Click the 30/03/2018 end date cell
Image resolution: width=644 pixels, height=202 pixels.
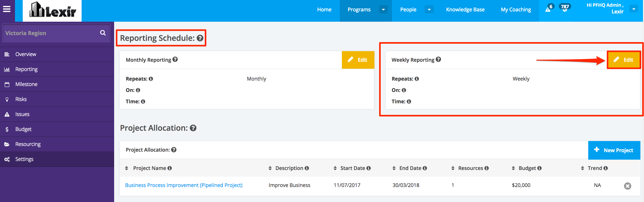[406, 185]
